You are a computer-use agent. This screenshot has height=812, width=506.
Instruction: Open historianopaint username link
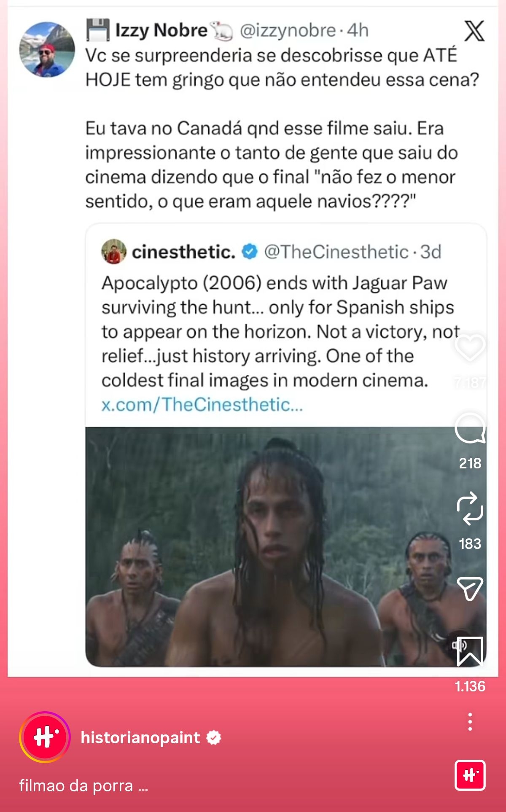(x=140, y=737)
